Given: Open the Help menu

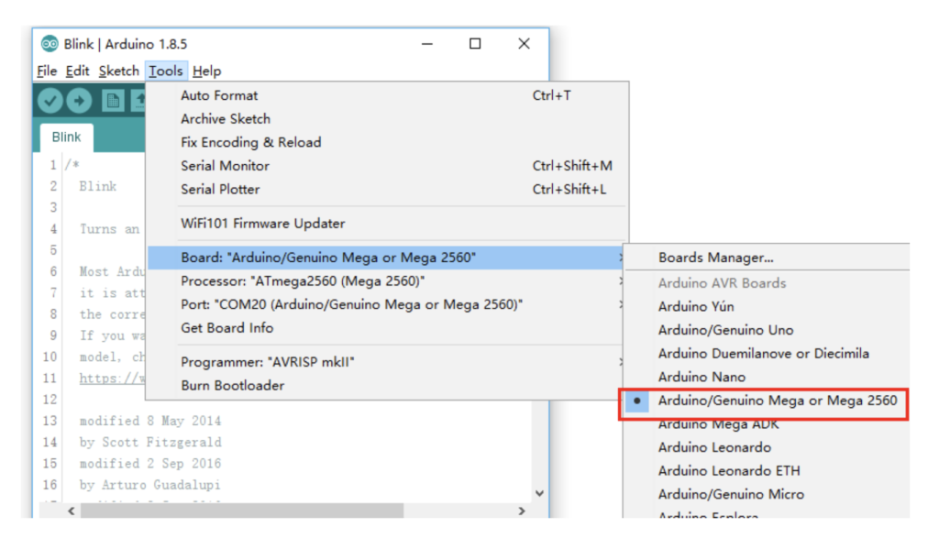Looking at the screenshot, I should tap(206, 71).
